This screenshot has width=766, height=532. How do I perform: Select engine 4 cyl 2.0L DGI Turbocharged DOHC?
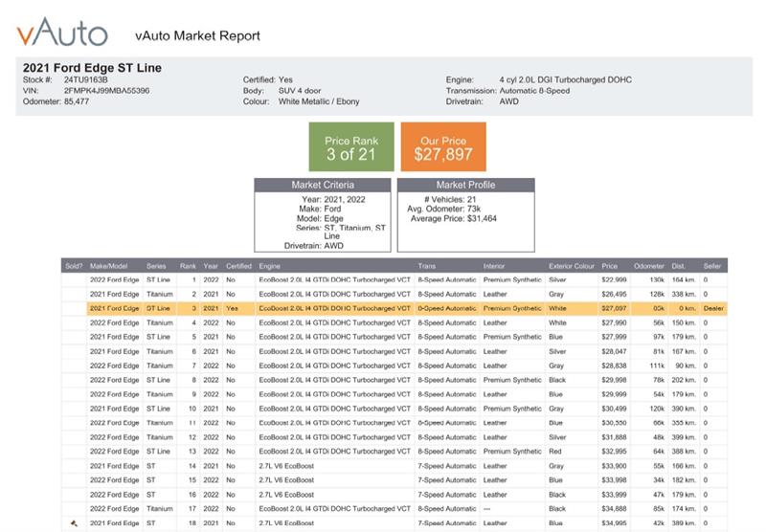point(565,79)
